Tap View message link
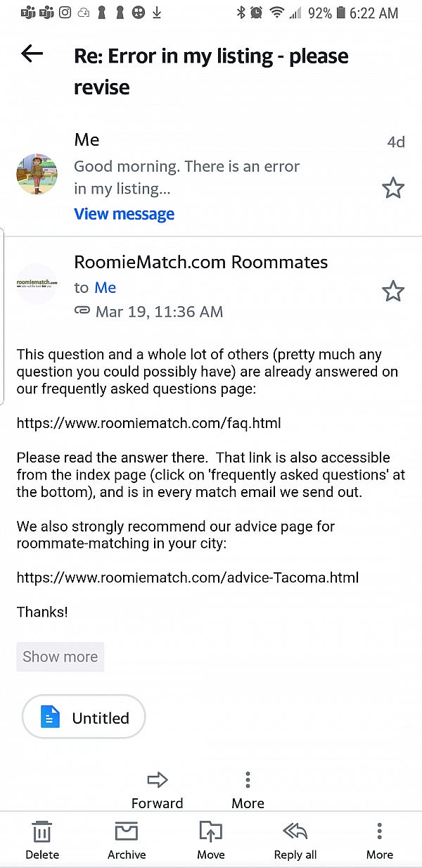422x868 pixels. click(124, 214)
